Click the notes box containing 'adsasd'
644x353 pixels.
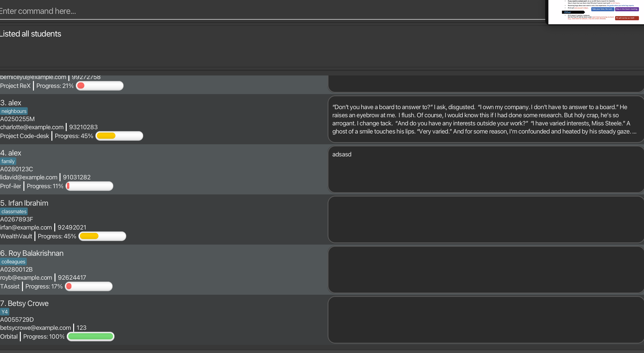486,169
